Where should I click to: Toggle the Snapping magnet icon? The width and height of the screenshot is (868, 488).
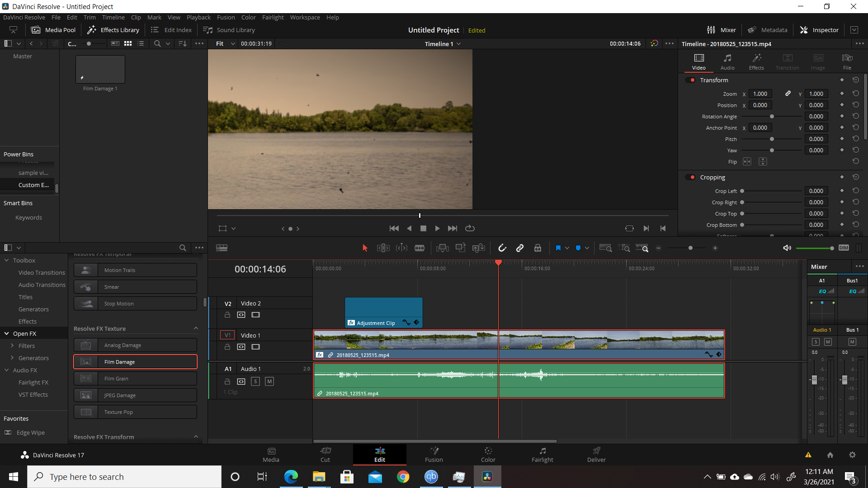point(502,248)
